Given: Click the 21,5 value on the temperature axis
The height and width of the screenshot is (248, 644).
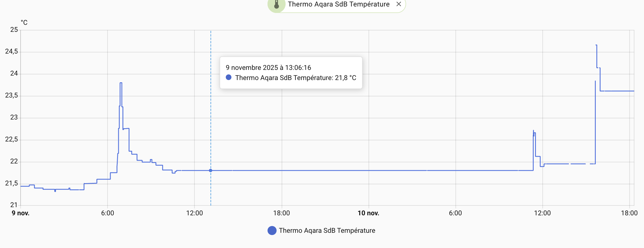Looking at the screenshot, I should 12,183.
